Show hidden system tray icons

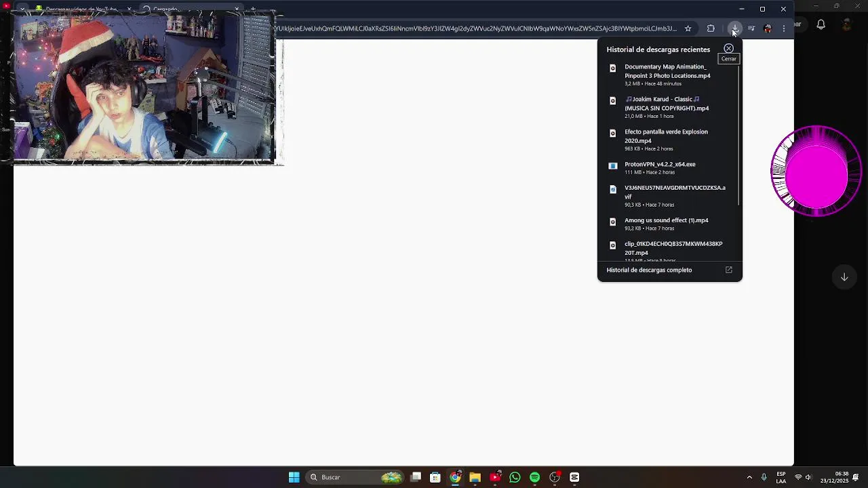point(749,477)
